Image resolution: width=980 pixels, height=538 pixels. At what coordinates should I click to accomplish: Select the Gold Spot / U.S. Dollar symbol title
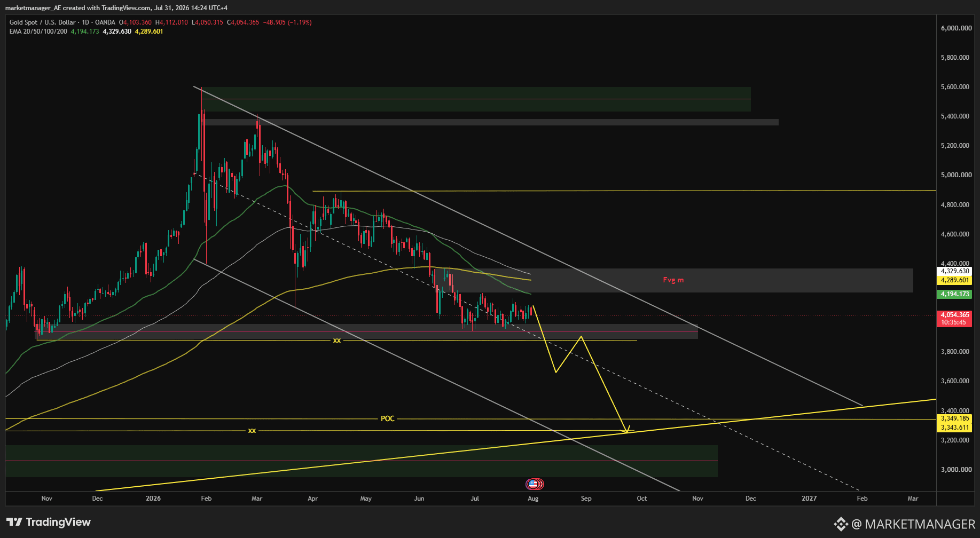42,22
